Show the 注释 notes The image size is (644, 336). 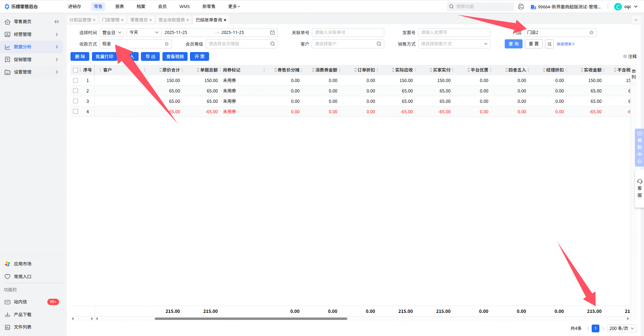[x=630, y=56]
